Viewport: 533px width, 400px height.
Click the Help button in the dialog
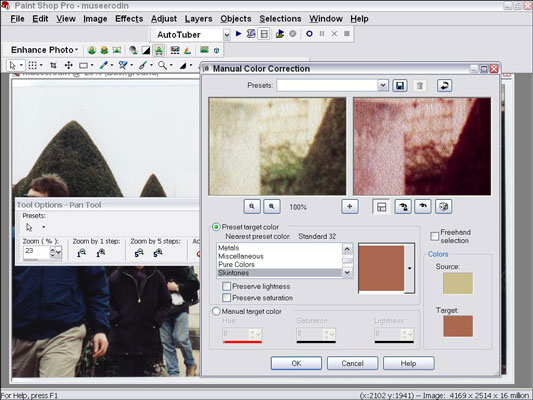409,363
